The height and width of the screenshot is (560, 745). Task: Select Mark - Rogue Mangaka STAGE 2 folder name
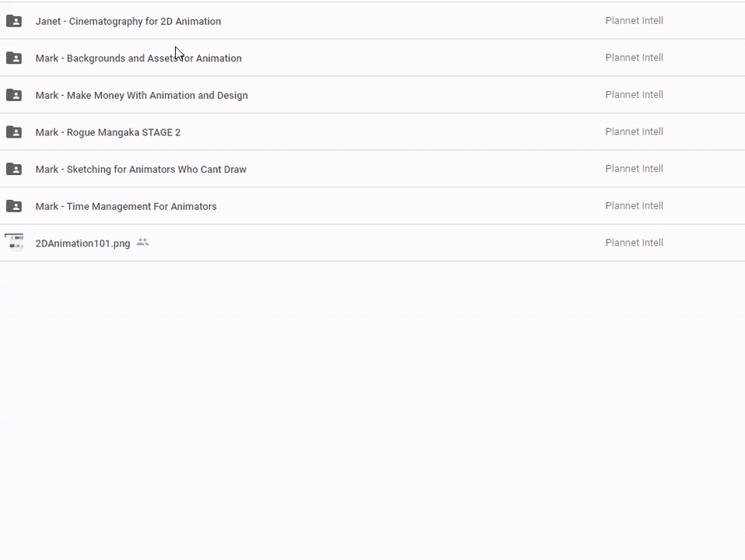coord(108,132)
